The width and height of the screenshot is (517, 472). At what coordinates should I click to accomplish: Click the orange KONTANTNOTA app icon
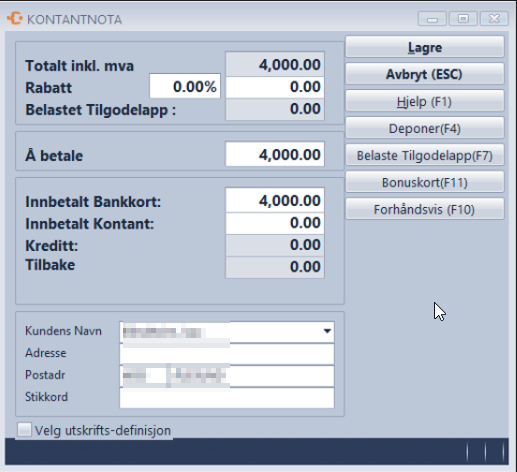click(x=15, y=18)
